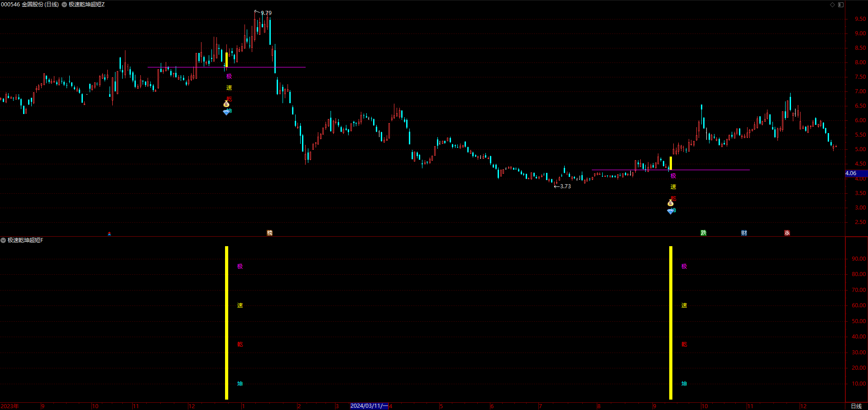Click the 极速乾坤超短Z indicator name
This screenshot has width=868, height=410.
(x=86, y=5)
